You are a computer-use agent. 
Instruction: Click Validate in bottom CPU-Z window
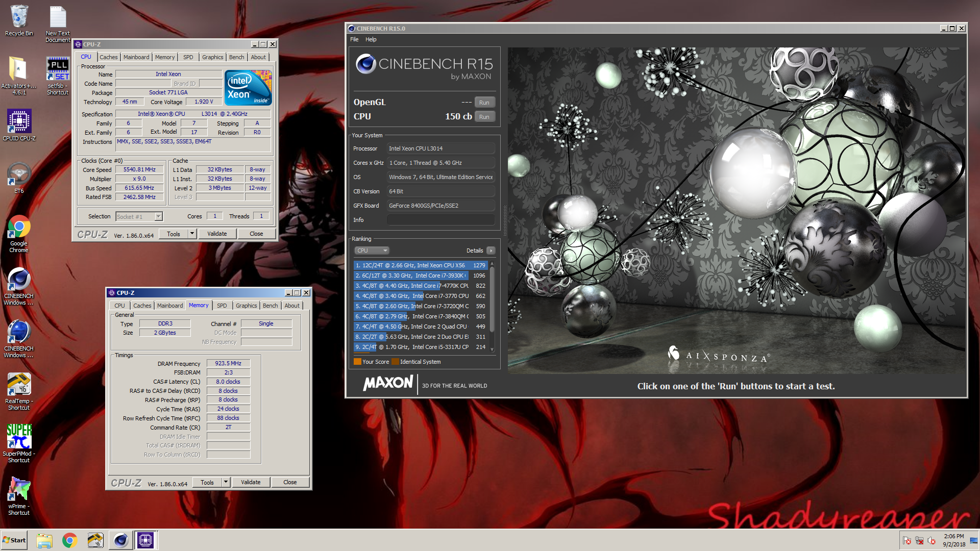(251, 482)
